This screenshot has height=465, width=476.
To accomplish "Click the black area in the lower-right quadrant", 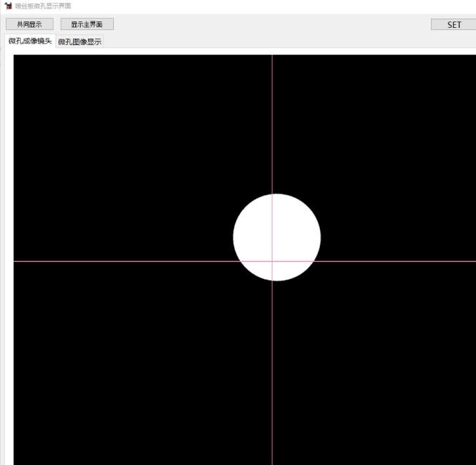I will click(x=379, y=365).
